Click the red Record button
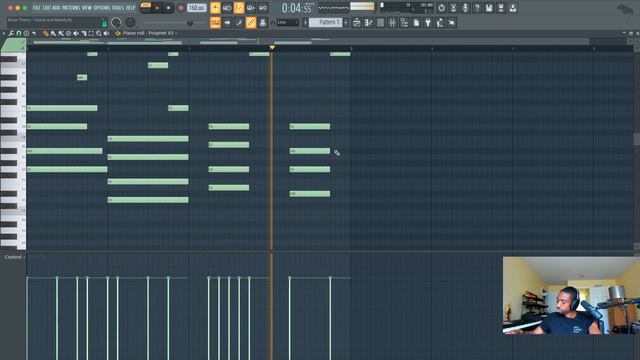The height and width of the screenshot is (360, 640). pos(181,8)
